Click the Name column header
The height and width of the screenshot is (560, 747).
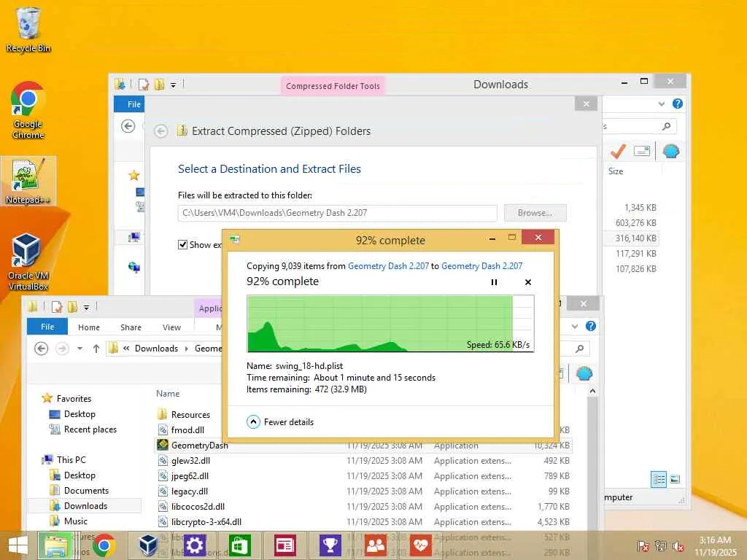pyautogui.click(x=168, y=394)
